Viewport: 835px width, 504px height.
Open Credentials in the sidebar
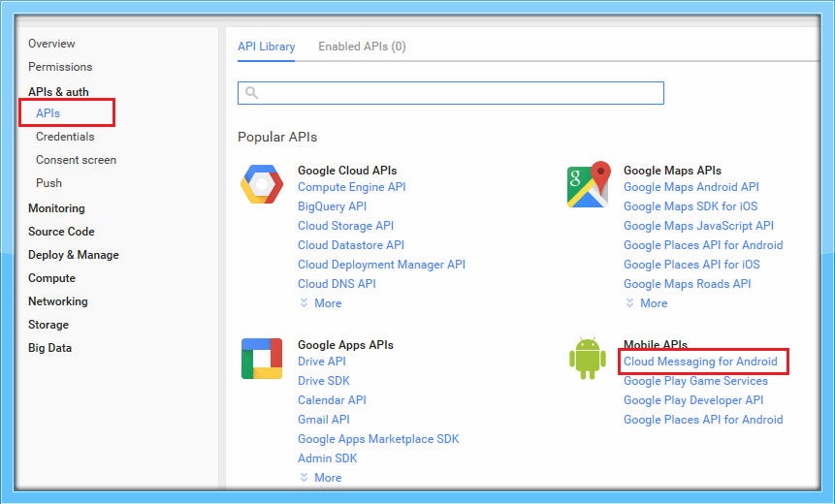click(x=65, y=137)
